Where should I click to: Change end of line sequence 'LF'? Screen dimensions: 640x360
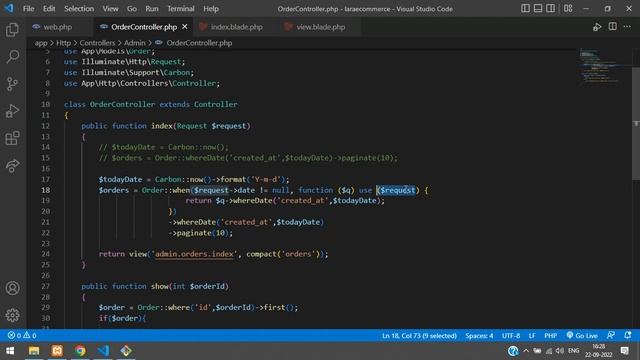[532, 336]
